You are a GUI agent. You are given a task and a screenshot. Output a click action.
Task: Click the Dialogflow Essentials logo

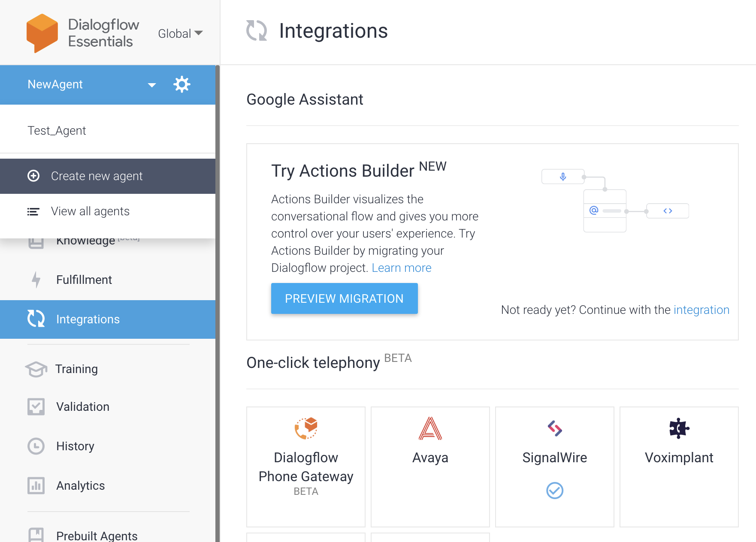[42, 33]
